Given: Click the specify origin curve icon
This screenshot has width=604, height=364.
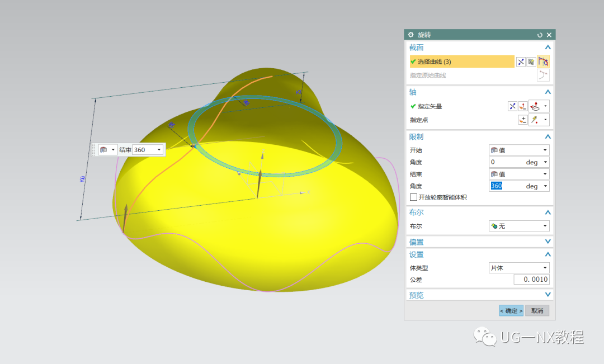Looking at the screenshot, I should pyautogui.click(x=543, y=75).
